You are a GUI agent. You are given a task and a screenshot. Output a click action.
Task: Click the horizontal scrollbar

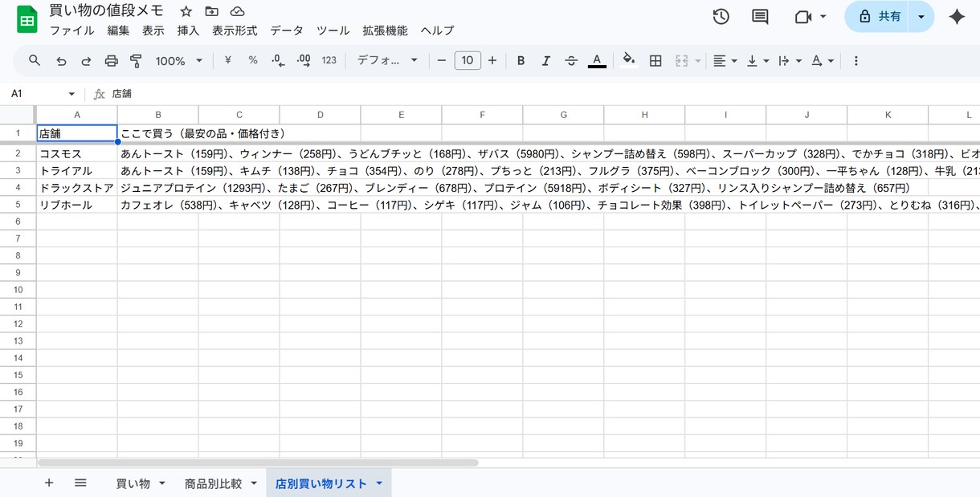[258, 463]
